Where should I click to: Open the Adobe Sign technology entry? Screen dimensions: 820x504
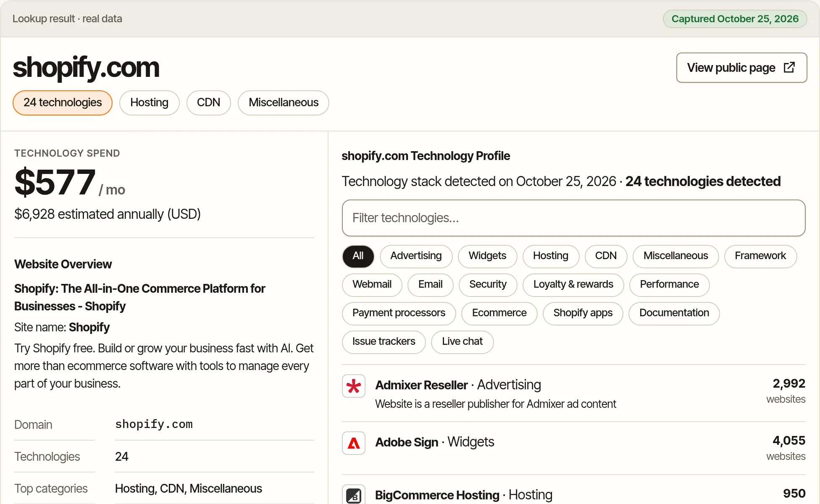pos(573,448)
